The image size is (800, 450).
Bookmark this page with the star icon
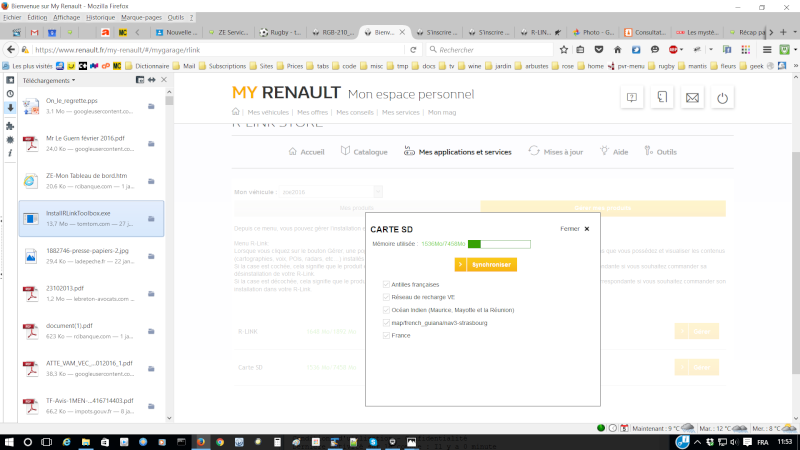click(x=564, y=49)
